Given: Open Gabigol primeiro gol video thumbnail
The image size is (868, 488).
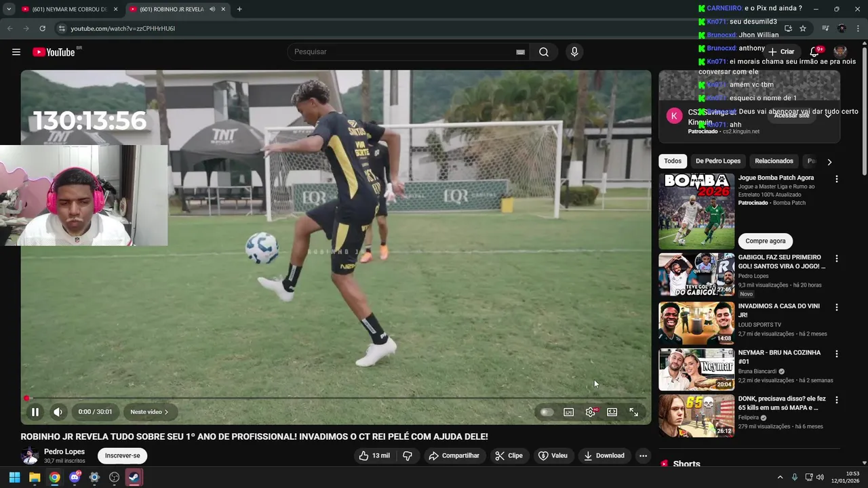Looking at the screenshot, I should [696, 274].
